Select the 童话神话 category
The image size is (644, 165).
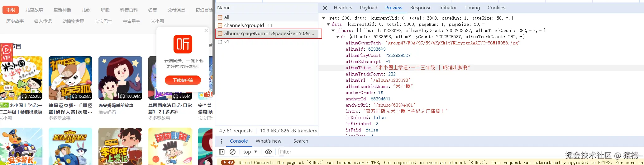click(62, 10)
